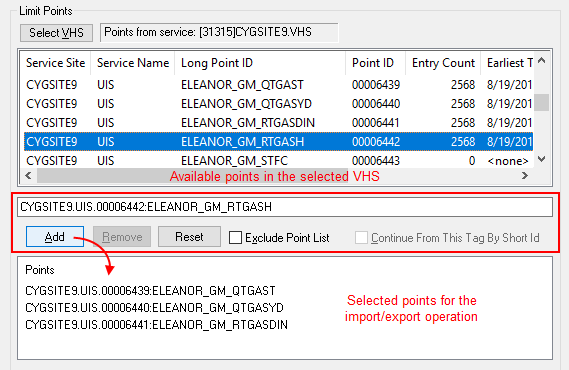Sort by Entry Count column header
Image resolution: width=569 pixels, height=370 pixels.
point(443,63)
